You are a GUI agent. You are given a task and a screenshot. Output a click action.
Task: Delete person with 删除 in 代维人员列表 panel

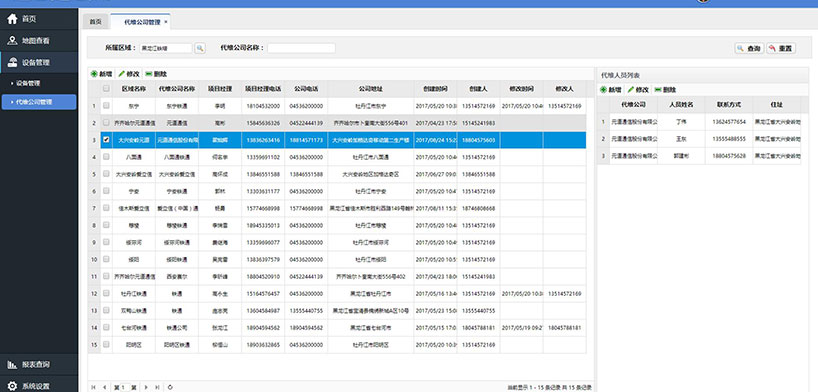666,90
